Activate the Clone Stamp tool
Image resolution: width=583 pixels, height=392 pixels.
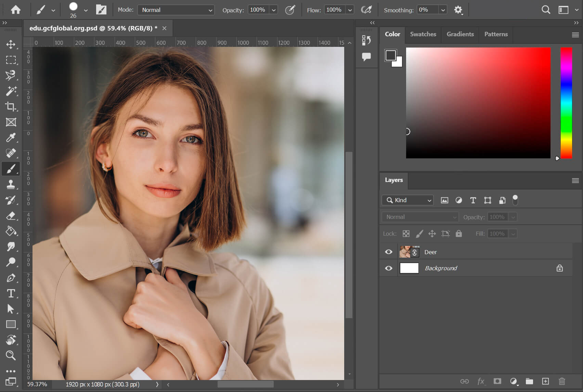(x=11, y=185)
